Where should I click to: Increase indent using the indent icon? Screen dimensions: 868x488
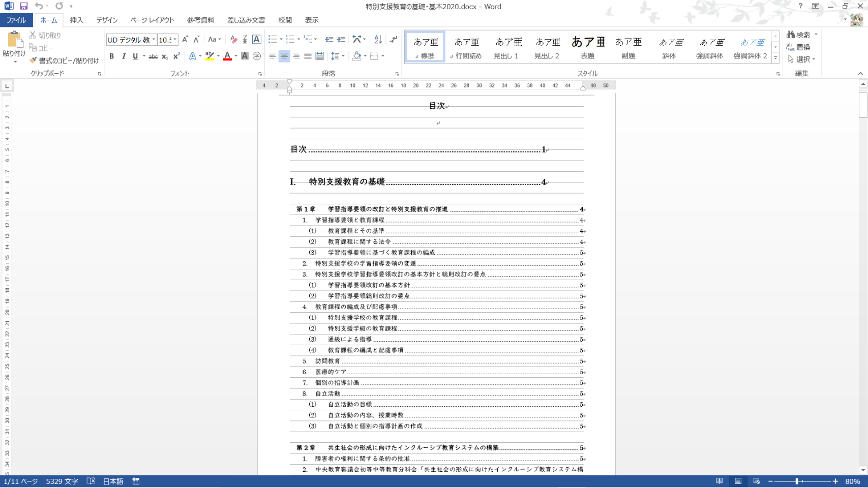coord(341,40)
